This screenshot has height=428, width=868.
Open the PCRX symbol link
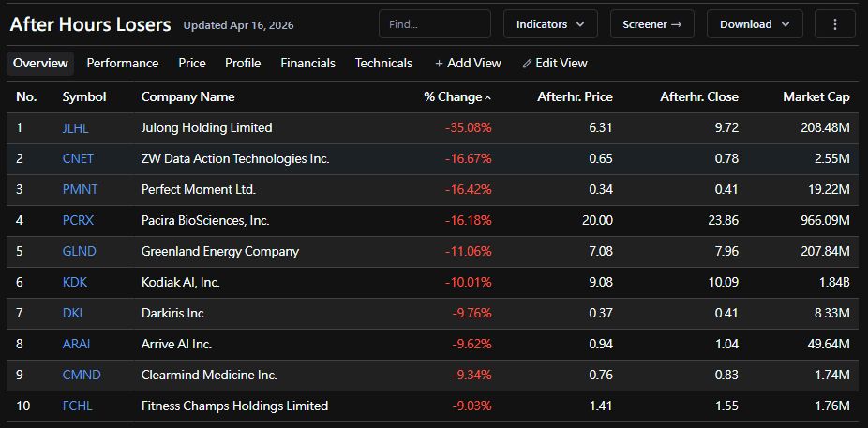pyautogui.click(x=78, y=220)
